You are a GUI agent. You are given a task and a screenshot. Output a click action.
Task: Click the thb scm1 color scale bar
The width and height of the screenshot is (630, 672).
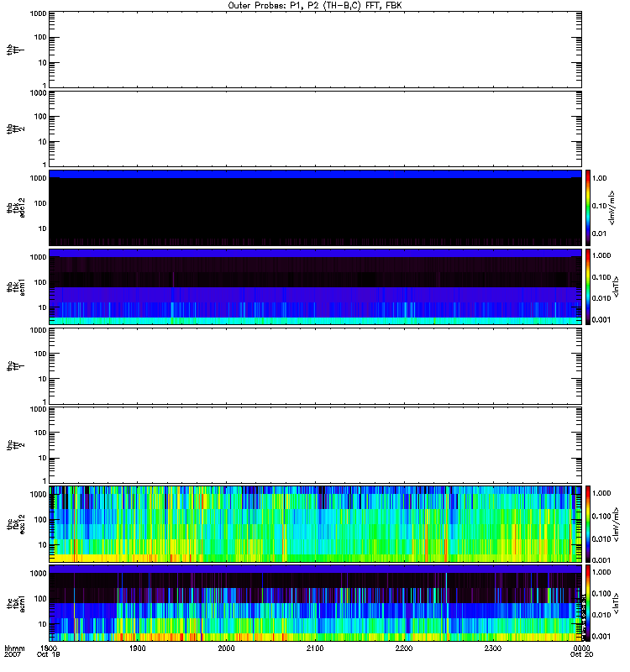[x=589, y=286]
